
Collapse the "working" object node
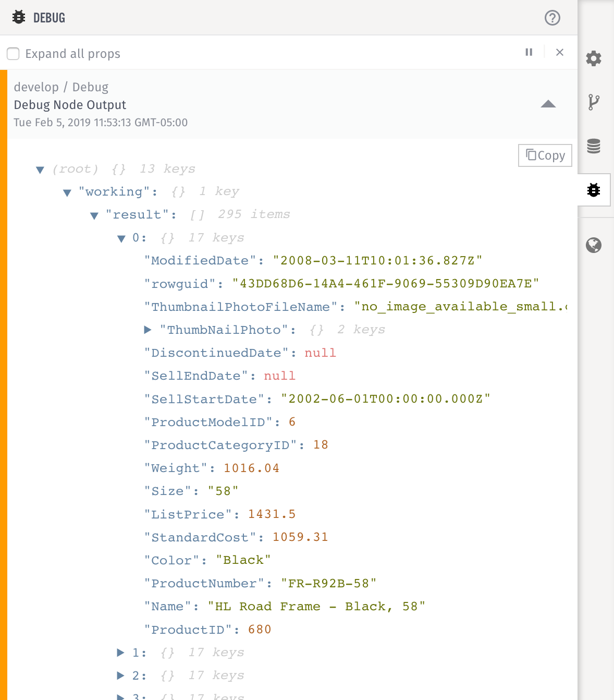[x=67, y=193]
